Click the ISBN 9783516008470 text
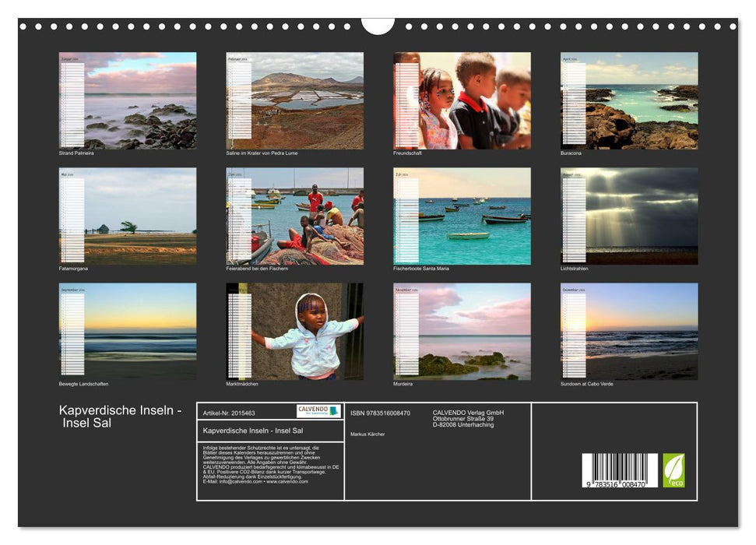Screen dimensions: 756x545 coord(380,413)
